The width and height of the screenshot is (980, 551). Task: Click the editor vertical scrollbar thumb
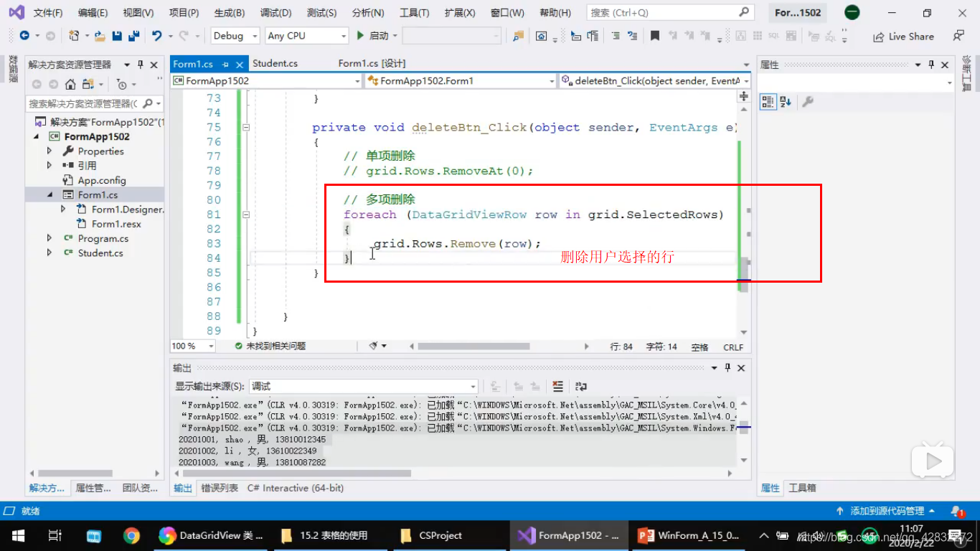pyautogui.click(x=743, y=274)
